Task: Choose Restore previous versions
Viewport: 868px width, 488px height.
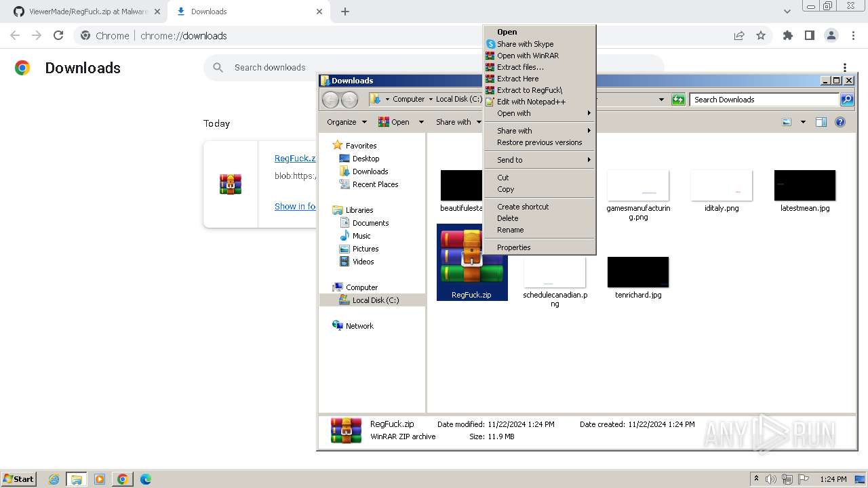Action: 540,142
